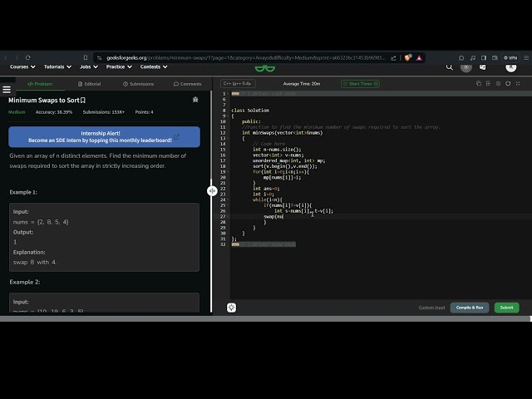Click the GeeksforGeeks logo
The image size is (532, 399).
coord(265,68)
